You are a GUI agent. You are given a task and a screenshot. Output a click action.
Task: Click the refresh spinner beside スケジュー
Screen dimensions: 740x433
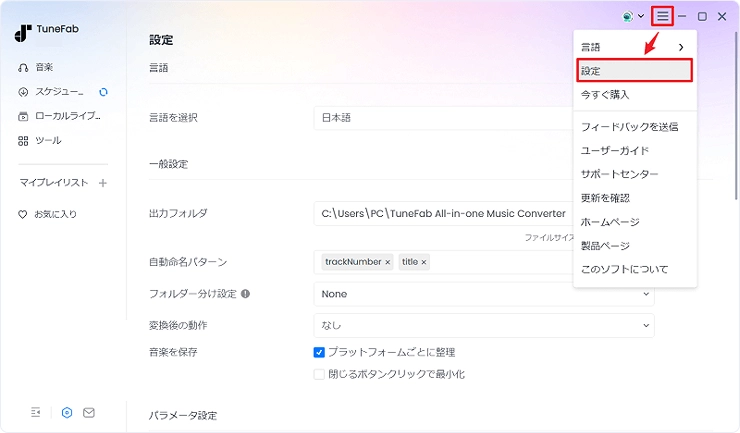tap(103, 92)
